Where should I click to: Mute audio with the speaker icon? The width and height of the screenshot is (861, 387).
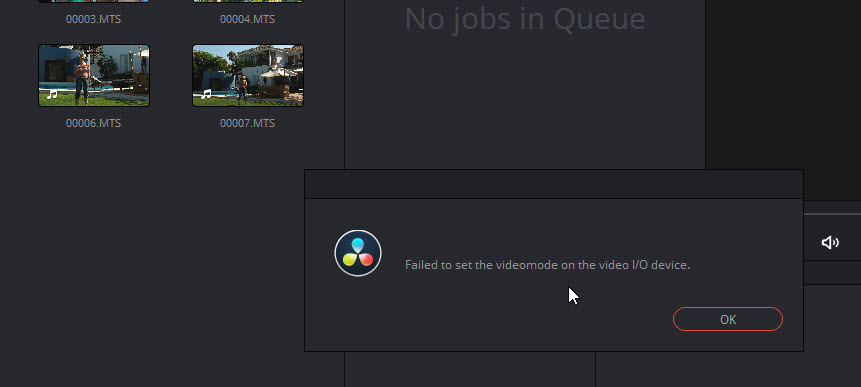click(x=830, y=242)
